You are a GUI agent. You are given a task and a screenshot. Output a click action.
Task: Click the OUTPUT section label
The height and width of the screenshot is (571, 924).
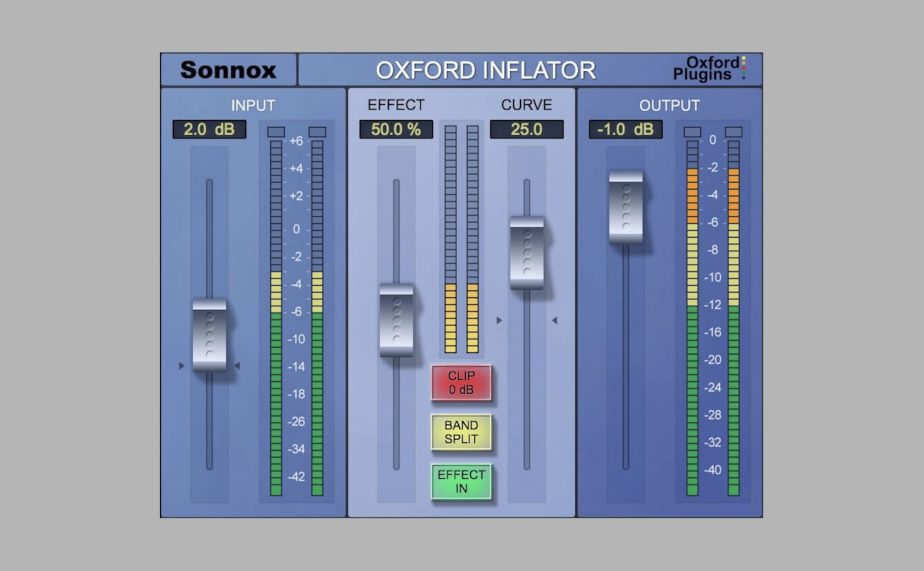click(669, 106)
